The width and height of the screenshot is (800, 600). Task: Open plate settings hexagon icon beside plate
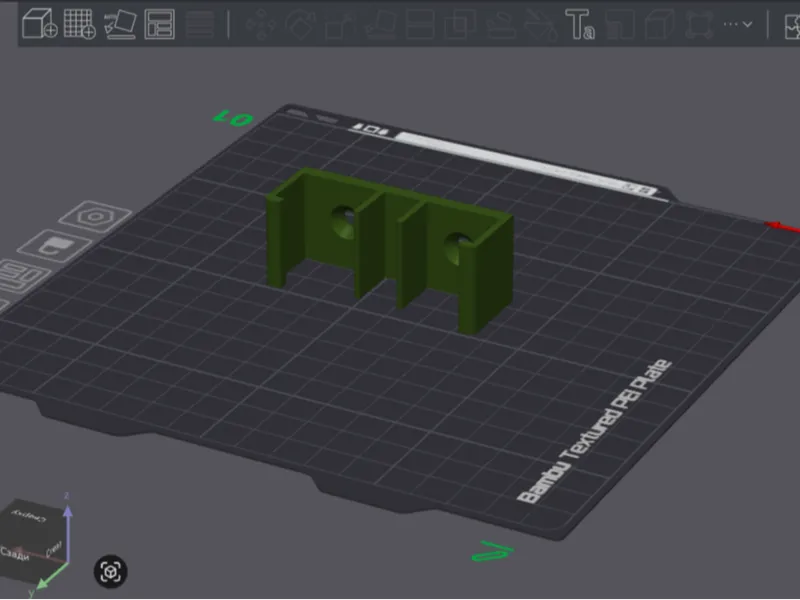(x=95, y=217)
